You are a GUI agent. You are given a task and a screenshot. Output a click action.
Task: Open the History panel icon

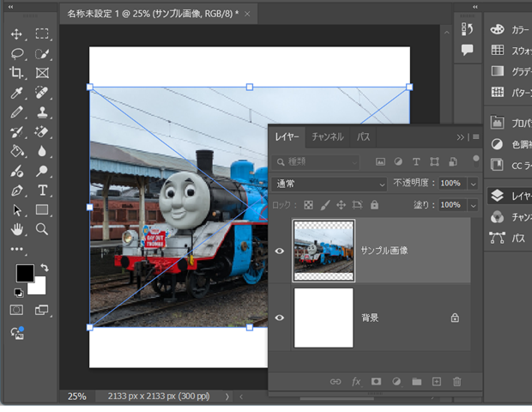[467, 29]
